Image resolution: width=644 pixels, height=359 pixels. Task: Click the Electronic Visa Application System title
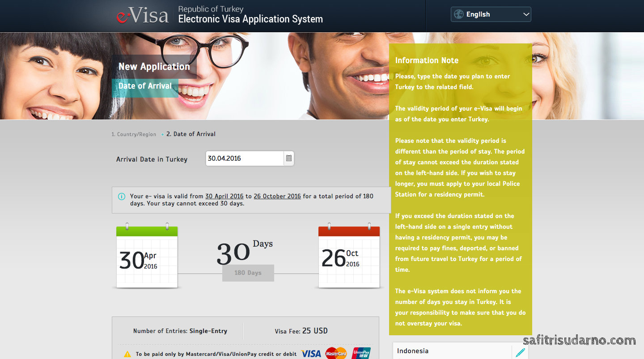pos(250,19)
